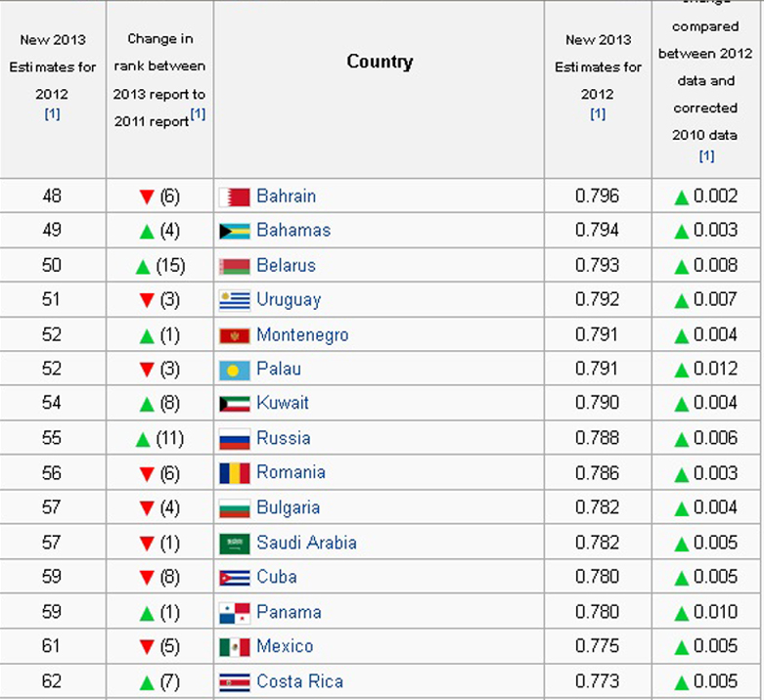Click the Russia flag icon
The height and width of the screenshot is (700, 764).
click(x=235, y=439)
